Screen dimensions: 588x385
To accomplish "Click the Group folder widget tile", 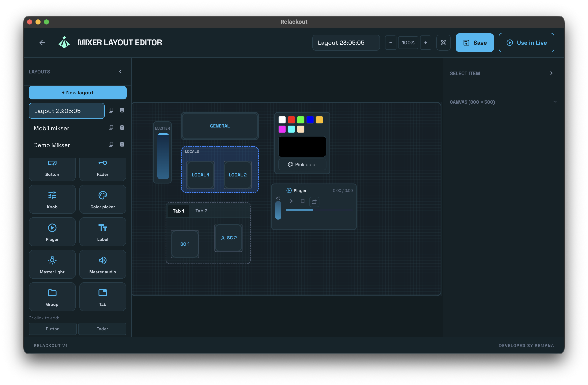I will point(52,297).
